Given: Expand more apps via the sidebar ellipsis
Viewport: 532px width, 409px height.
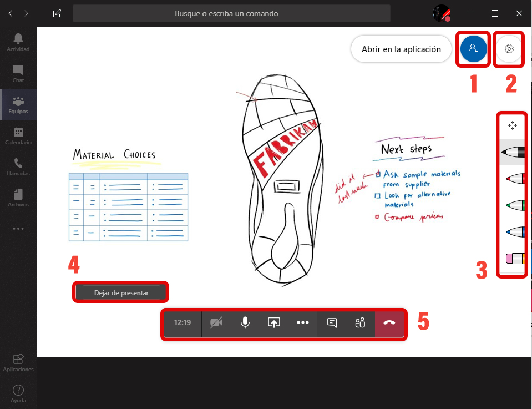Looking at the screenshot, I should 18,229.
